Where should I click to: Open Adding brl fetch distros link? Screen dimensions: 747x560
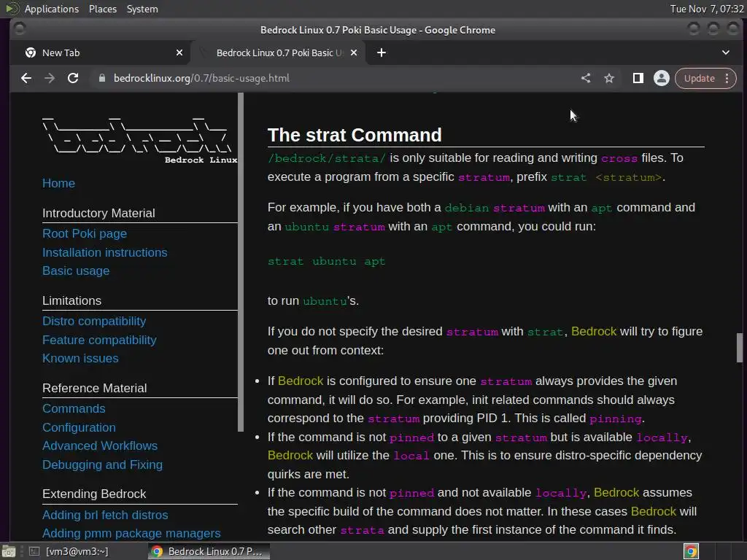(105, 516)
